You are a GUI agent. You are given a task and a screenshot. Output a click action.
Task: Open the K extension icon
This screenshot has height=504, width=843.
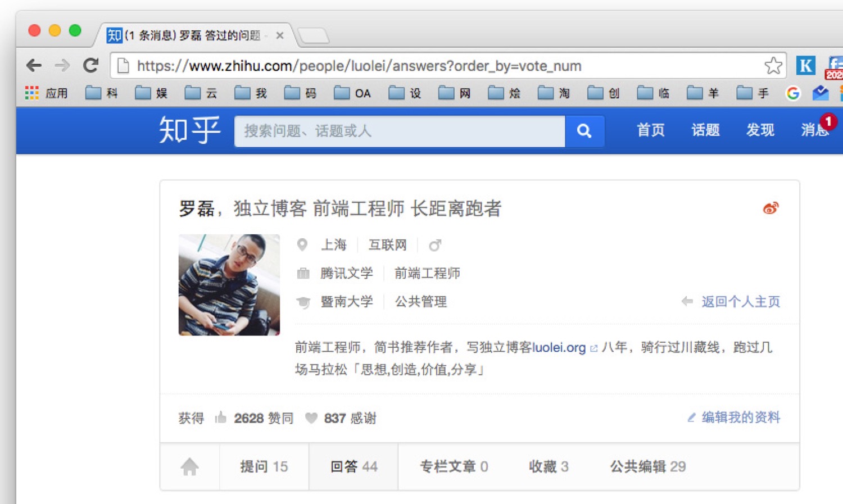point(805,66)
